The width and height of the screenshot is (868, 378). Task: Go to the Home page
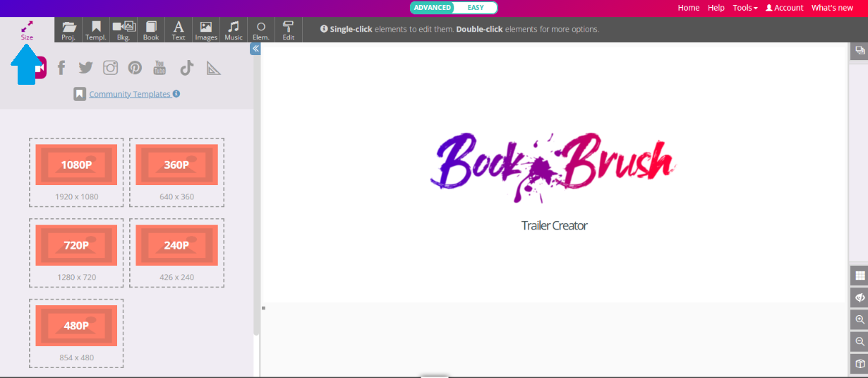688,8
